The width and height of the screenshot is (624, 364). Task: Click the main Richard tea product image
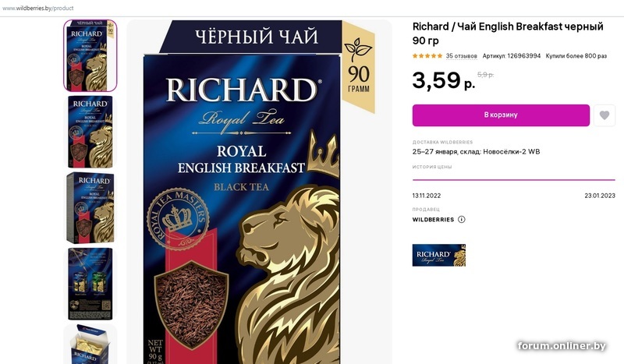tap(260, 192)
